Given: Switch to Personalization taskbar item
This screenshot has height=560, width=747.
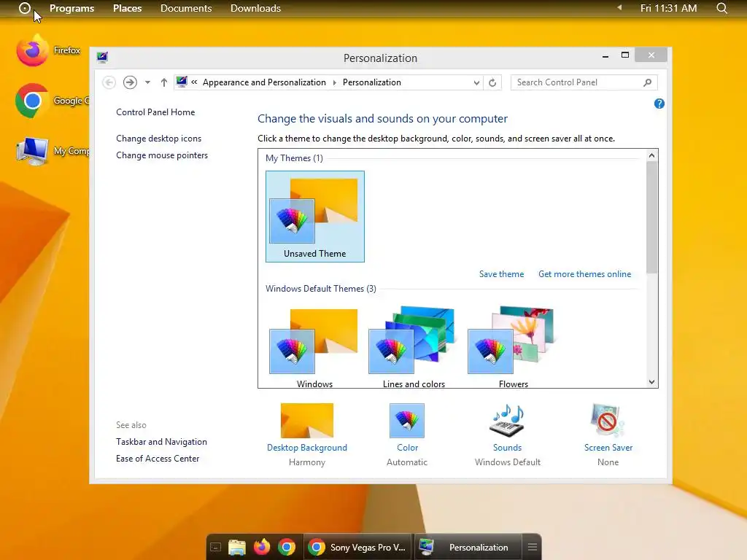Looking at the screenshot, I should coord(468,547).
